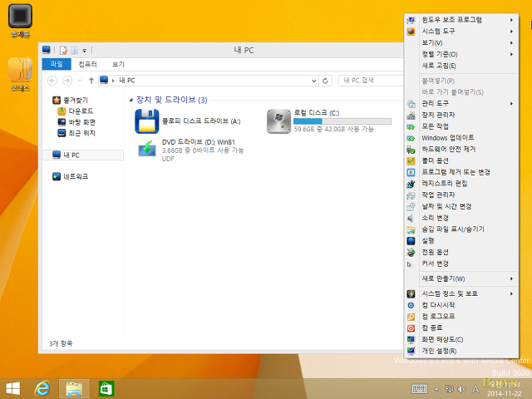This screenshot has width=532, height=399.
Task: Open 프로그램 제거 또는 변경 entry
Action: click(461, 172)
